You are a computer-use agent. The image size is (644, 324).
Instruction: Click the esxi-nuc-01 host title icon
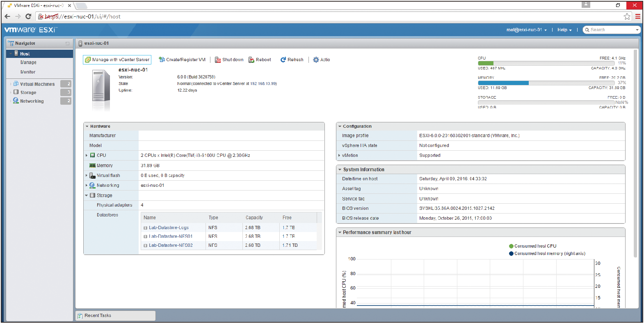80,43
